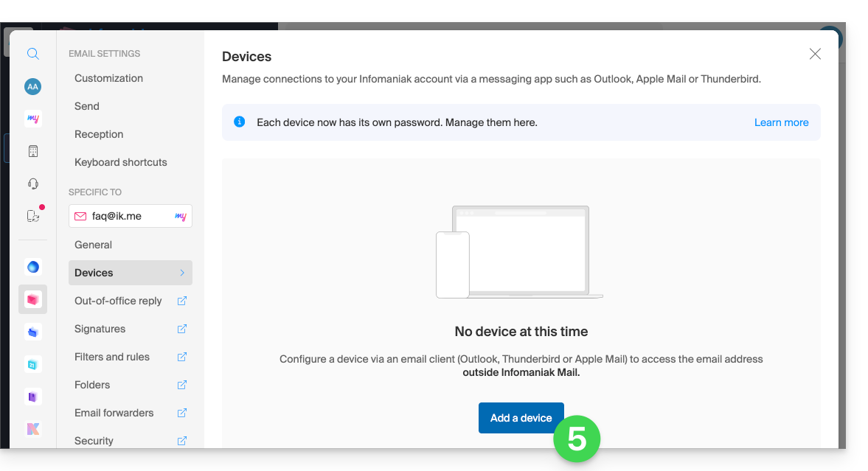Open the purple contacts app icon
The width and height of the screenshot is (868, 471).
33,397
